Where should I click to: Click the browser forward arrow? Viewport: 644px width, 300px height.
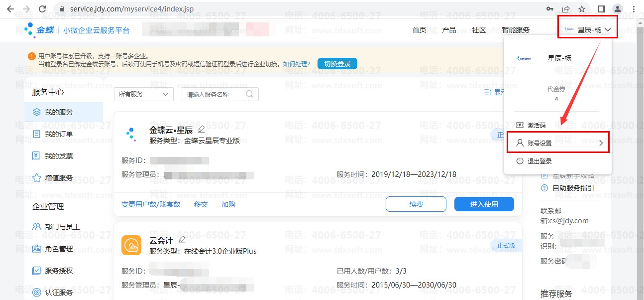tap(26, 9)
